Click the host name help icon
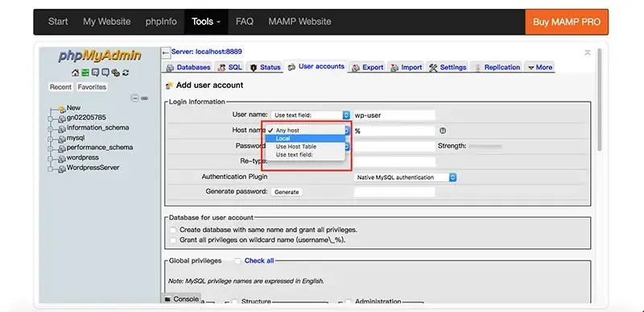 tap(442, 131)
